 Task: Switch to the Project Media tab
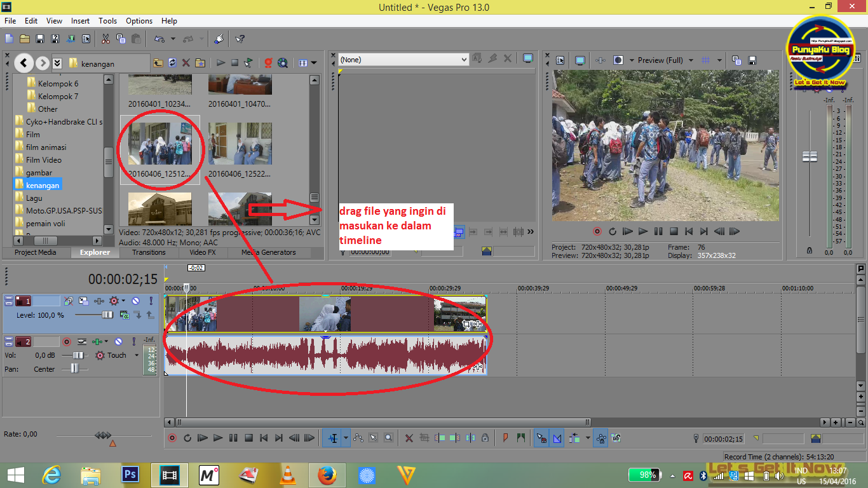pos(34,252)
